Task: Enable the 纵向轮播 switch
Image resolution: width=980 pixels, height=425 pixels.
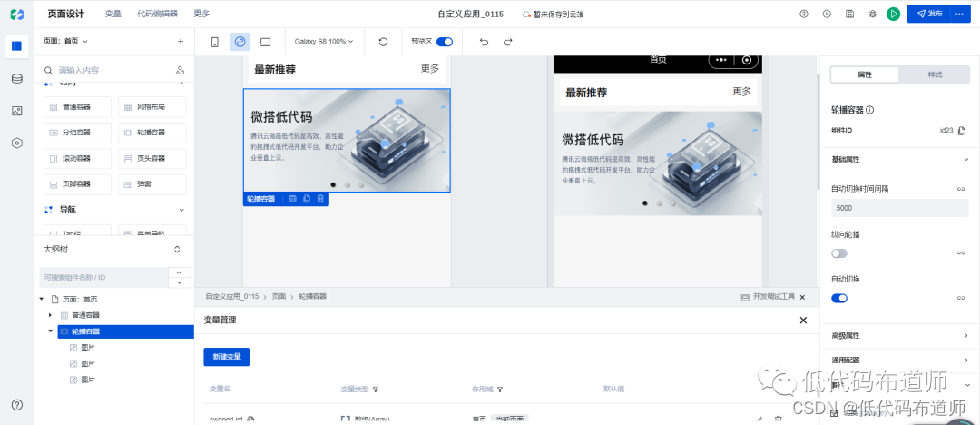Action: (839, 252)
